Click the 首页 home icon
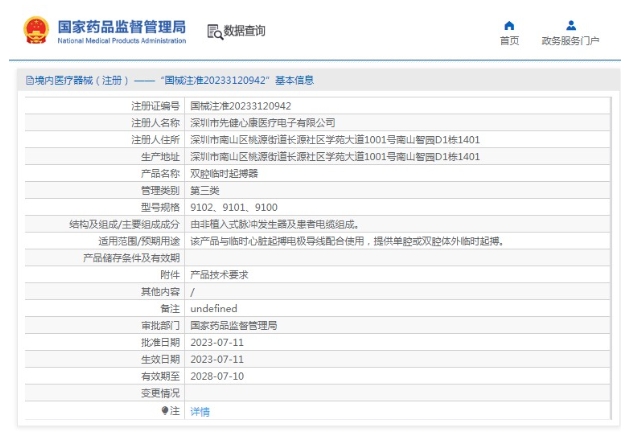Image resolution: width=635 pixels, height=447 pixels. pos(509,26)
